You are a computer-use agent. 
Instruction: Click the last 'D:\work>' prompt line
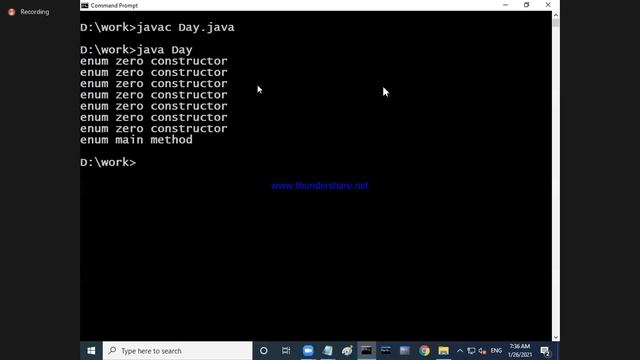(108, 162)
